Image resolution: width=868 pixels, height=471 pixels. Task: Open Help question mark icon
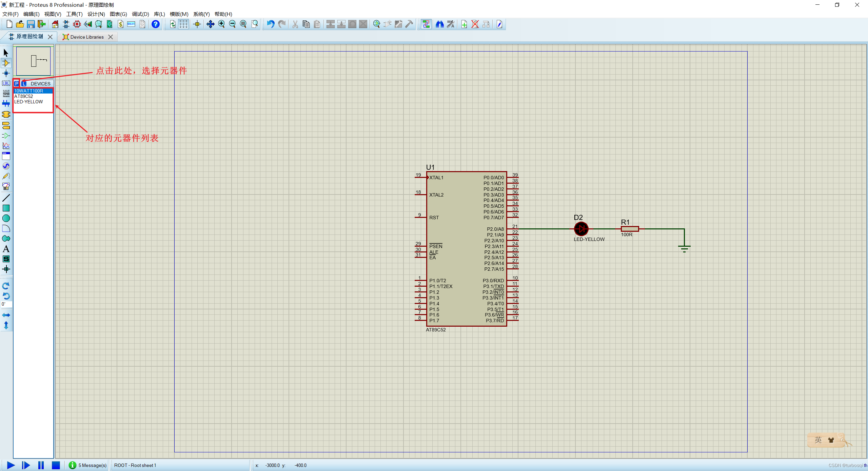click(155, 24)
